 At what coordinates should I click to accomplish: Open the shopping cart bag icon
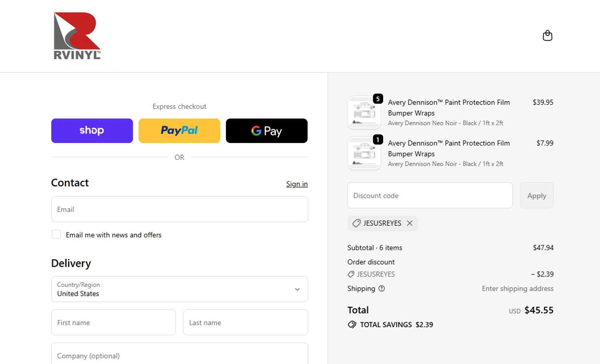click(547, 36)
